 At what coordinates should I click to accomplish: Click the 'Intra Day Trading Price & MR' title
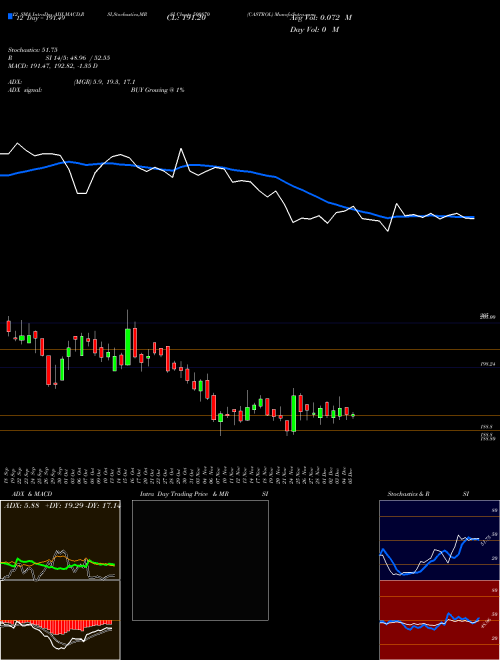[x=185, y=494]
